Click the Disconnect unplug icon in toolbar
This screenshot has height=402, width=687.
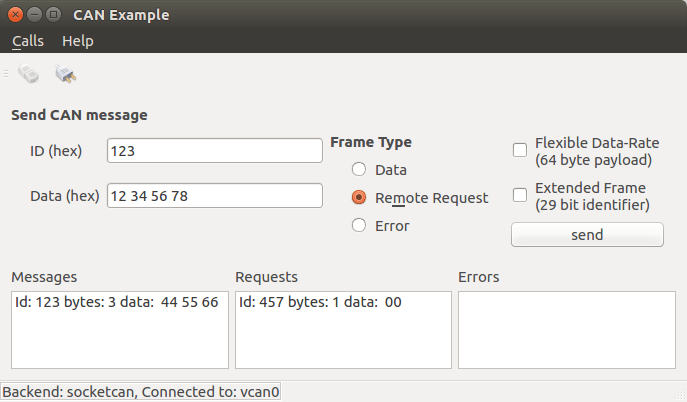tap(66, 74)
